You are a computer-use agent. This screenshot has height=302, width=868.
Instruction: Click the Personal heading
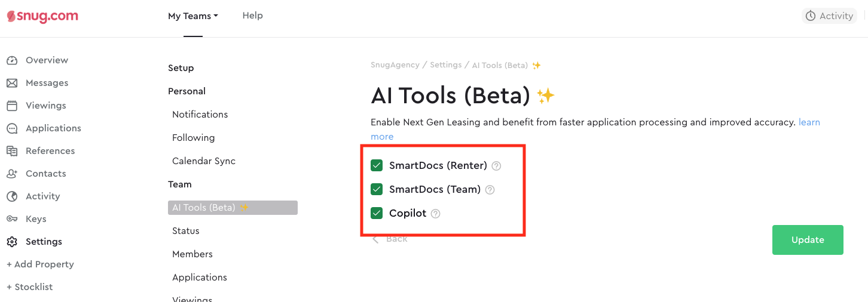click(x=187, y=91)
